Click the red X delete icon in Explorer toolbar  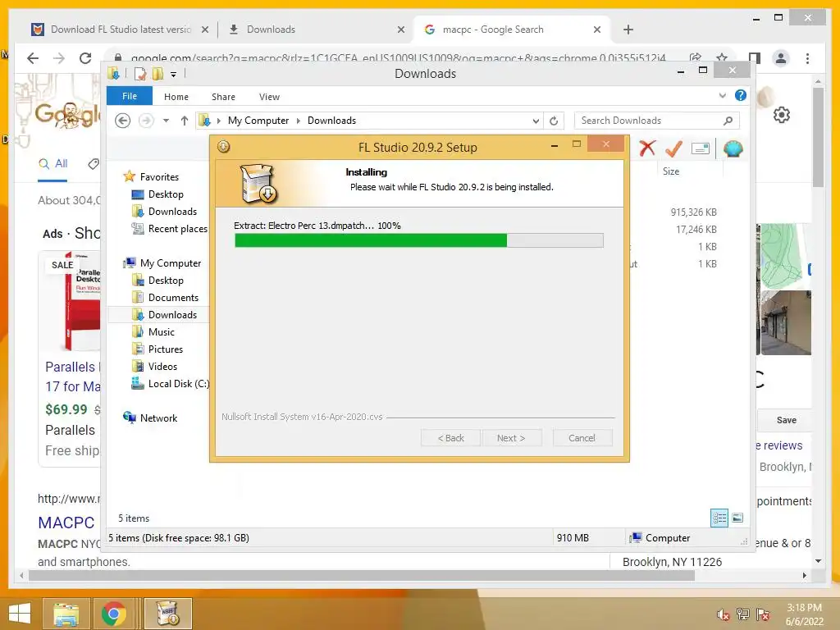647,148
